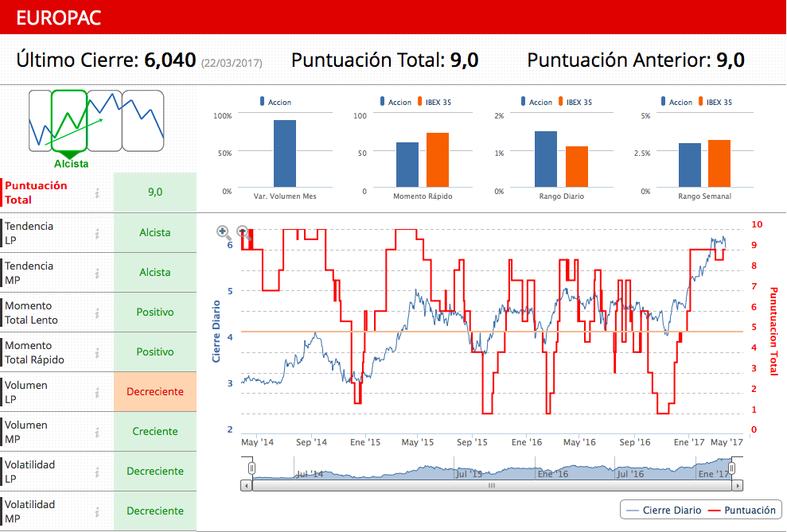Click Positivo value for Momento Total Rápido
The height and width of the screenshot is (532, 787).
tap(155, 352)
